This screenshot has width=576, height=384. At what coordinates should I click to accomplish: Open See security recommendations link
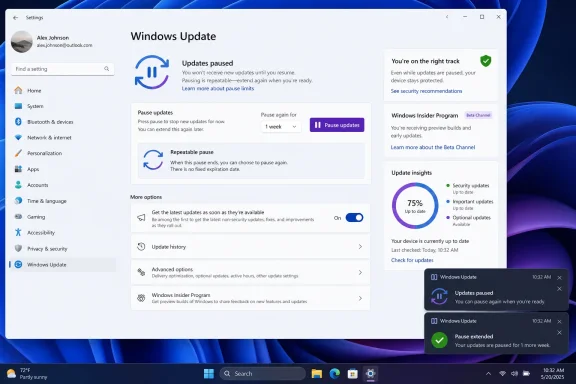pyautogui.click(x=426, y=91)
